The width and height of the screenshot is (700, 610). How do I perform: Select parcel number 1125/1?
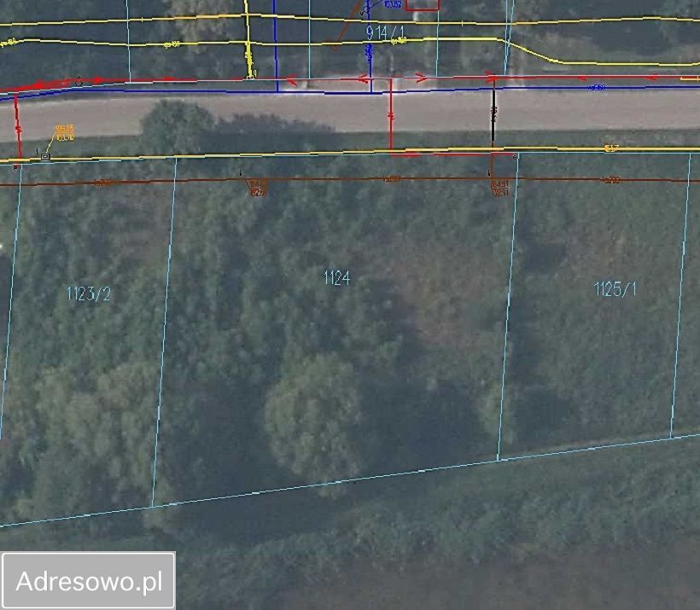pyautogui.click(x=615, y=289)
